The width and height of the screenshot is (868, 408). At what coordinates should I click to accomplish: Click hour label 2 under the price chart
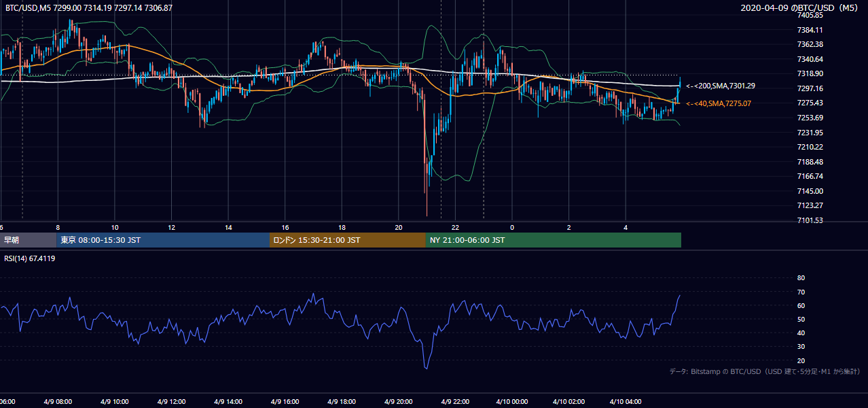[x=568, y=227]
